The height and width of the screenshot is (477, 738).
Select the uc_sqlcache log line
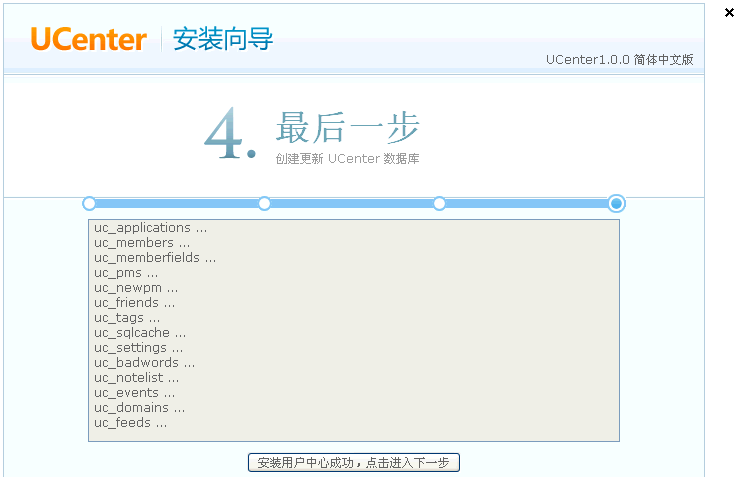[x=140, y=333]
